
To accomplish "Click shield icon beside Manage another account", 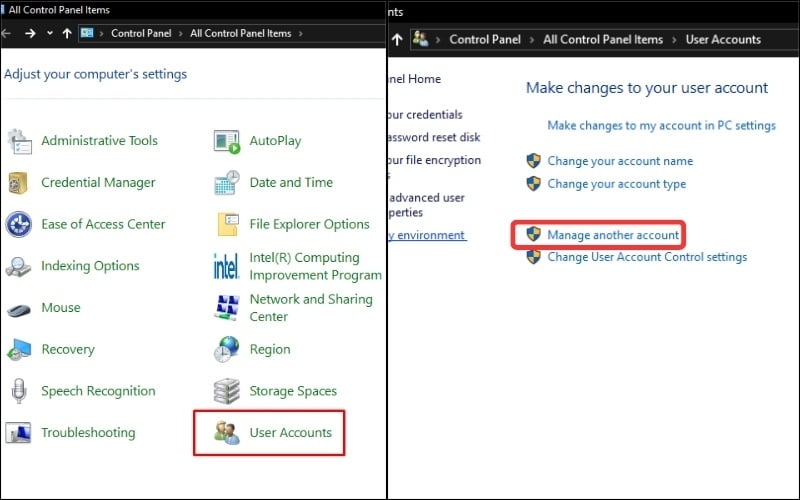I will pyautogui.click(x=533, y=235).
